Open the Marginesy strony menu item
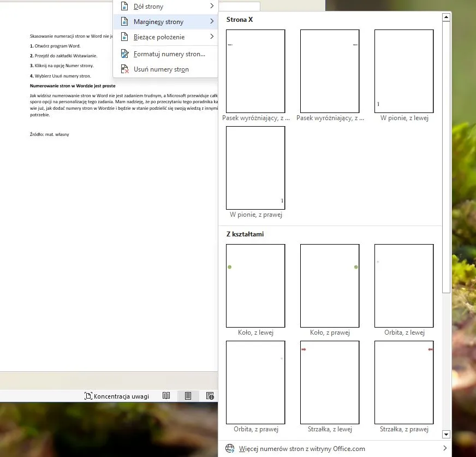 click(x=158, y=22)
